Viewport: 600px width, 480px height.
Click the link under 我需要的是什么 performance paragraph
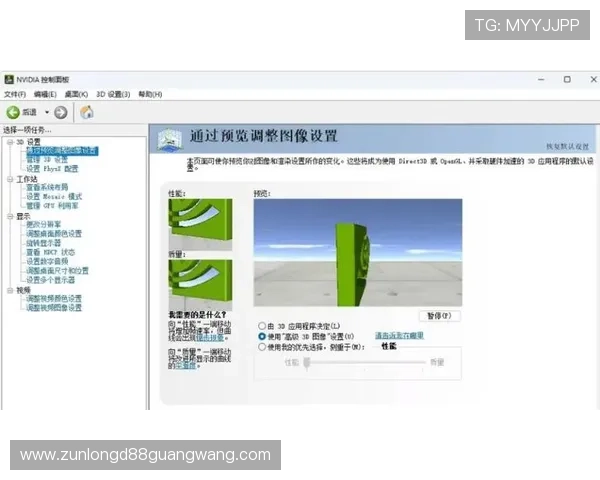point(210,338)
